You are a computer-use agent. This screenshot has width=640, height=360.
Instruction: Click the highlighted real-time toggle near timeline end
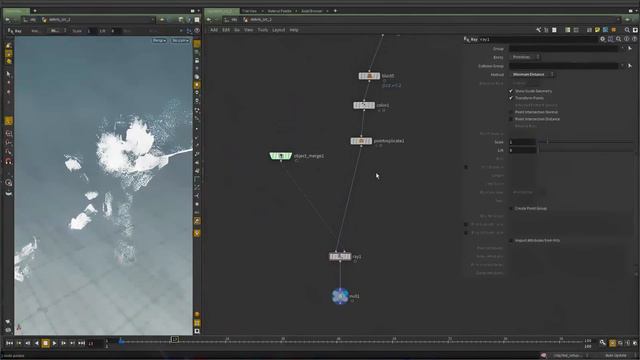point(612,343)
